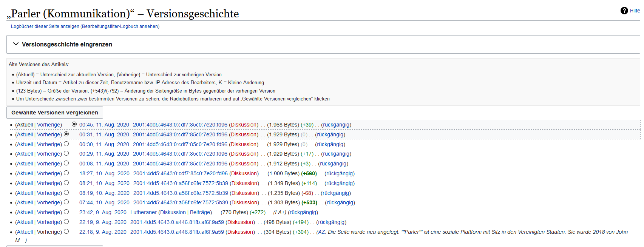Image resolution: width=644 pixels, height=247 pixels.
Task: Click rückgängig for the 00:30 revision
Action: 330,145
